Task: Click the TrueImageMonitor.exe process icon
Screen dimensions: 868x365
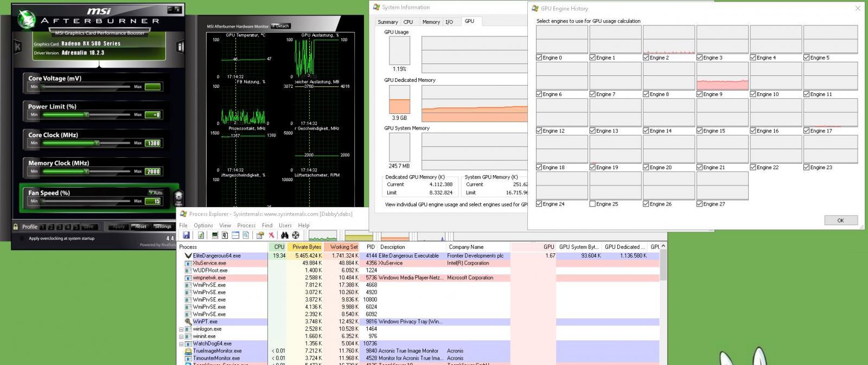Action: tap(188, 351)
